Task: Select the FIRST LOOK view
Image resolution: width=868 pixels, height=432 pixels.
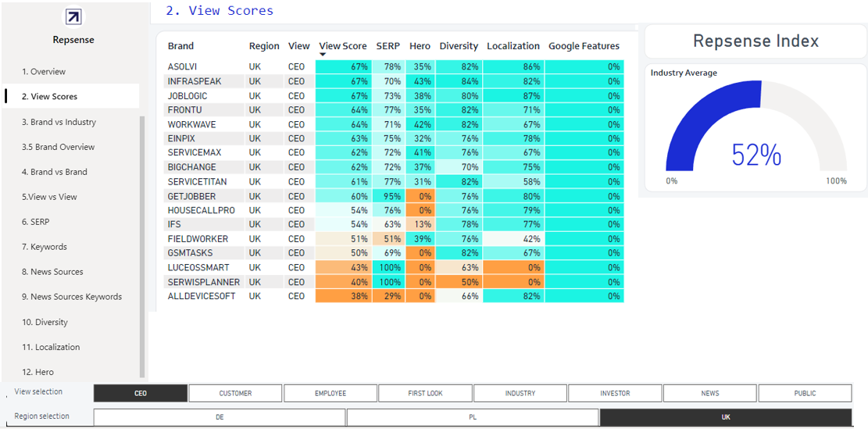Action: pyautogui.click(x=425, y=393)
